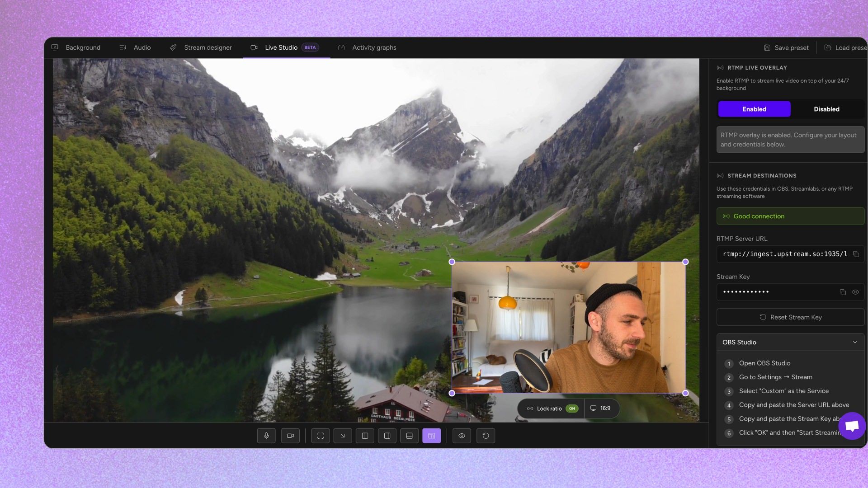Disable the RTMP live overlay
This screenshot has height=488, width=868.
[x=826, y=109]
